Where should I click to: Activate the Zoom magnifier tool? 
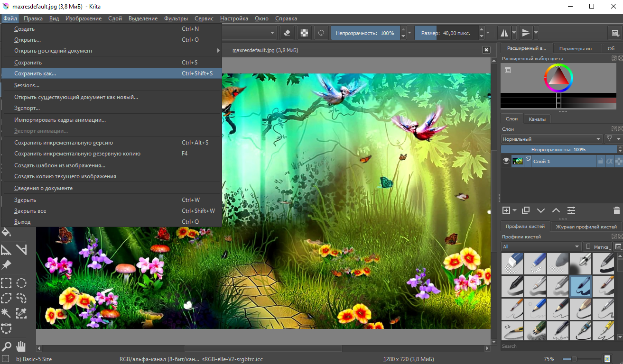6,346
